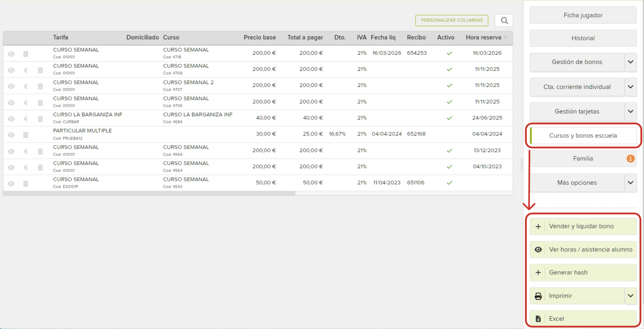
Task: Click the plus icon on Generar hash
Action: pos(538,273)
